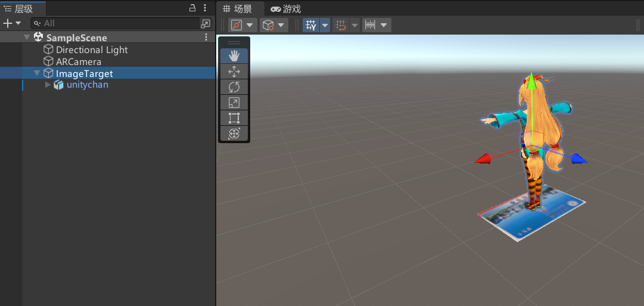The width and height of the screenshot is (644, 306).
Task: Click the SampleScene Unity logo icon
Action: [38, 38]
